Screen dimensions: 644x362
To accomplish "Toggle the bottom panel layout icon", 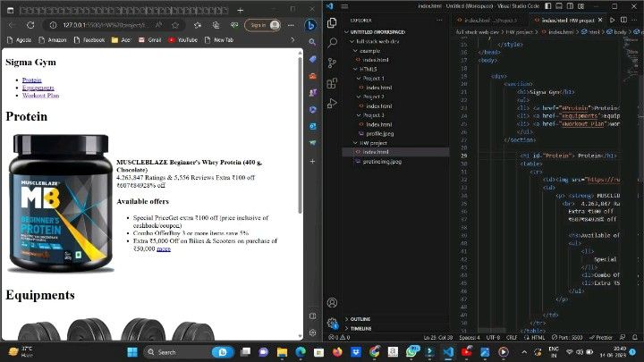I will [x=559, y=6].
